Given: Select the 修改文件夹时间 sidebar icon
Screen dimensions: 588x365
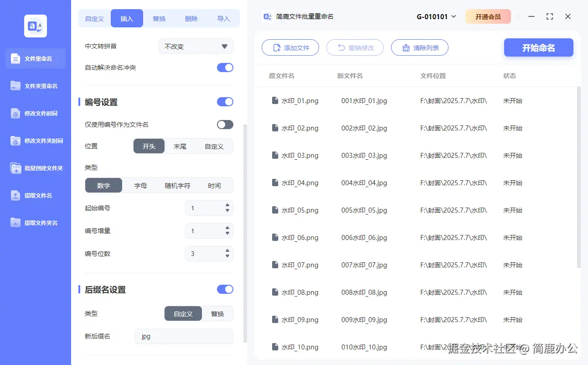Looking at the screenshot, I should [36, 141].
